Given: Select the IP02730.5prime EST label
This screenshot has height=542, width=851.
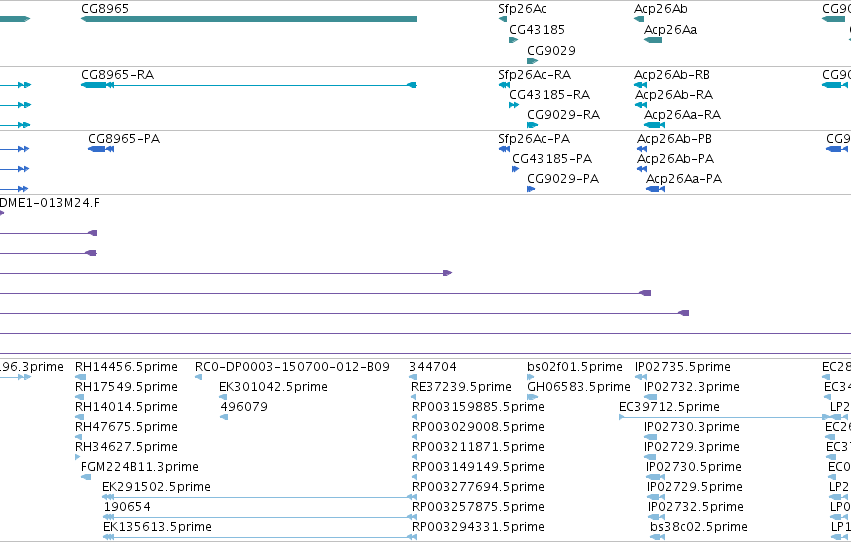Looking at the screenshot, I should tap(694, 467).
